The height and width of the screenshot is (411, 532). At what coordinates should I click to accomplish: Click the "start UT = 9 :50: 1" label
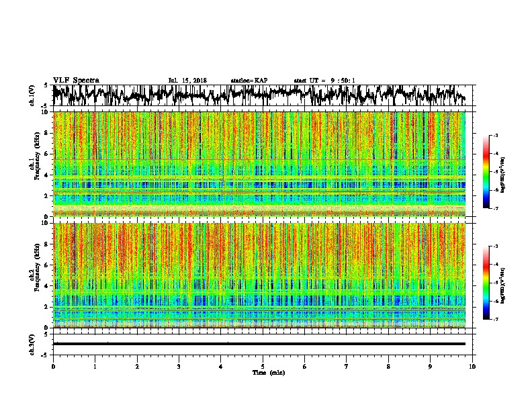point(324,81)
